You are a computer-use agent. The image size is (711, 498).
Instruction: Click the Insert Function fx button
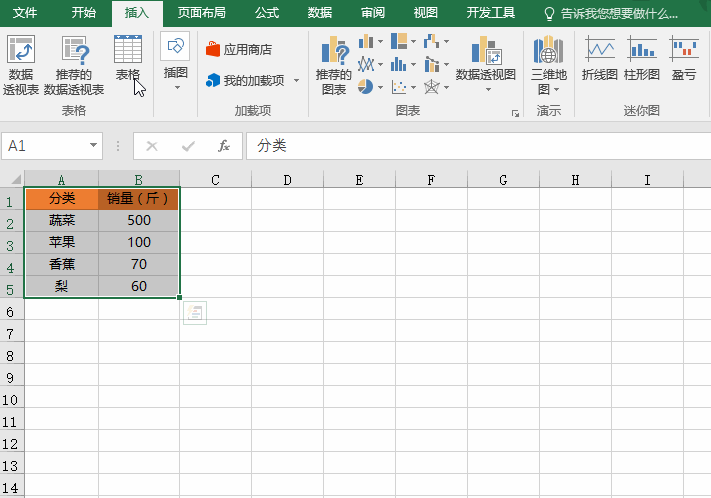(224, 146)
